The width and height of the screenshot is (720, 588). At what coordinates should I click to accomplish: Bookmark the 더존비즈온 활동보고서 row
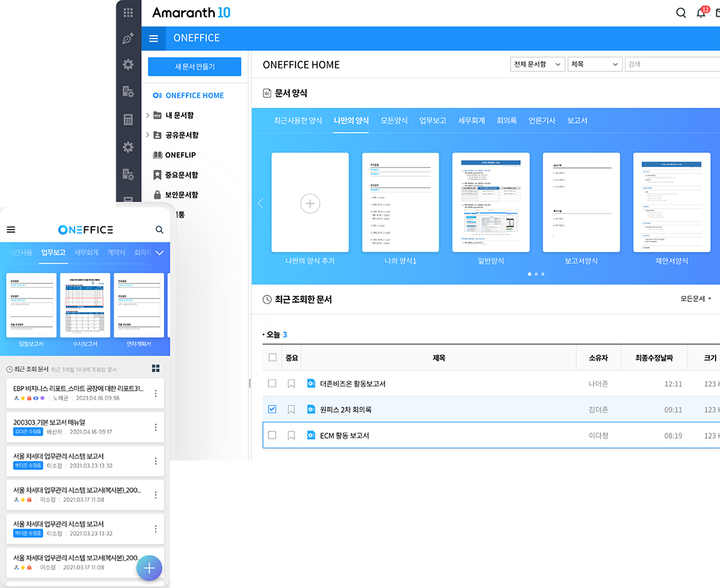pos(291,384)
